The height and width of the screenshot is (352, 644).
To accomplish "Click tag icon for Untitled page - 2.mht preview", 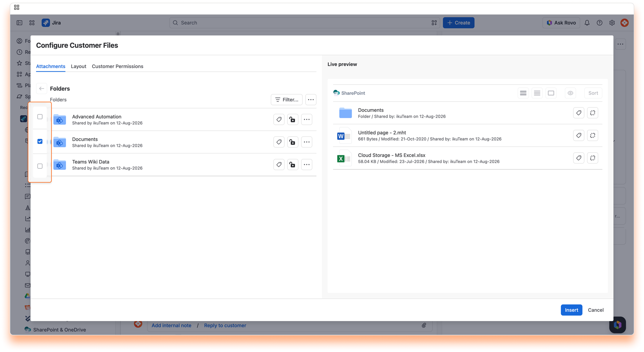I will click(x=579, y=136).
